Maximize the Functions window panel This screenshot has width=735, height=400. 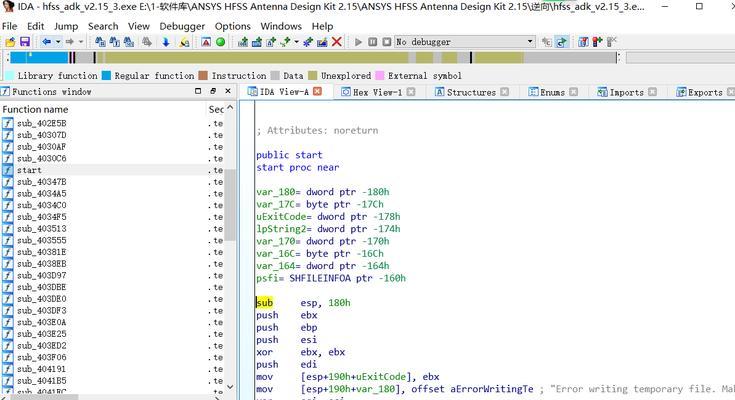(x=198, y=91)
